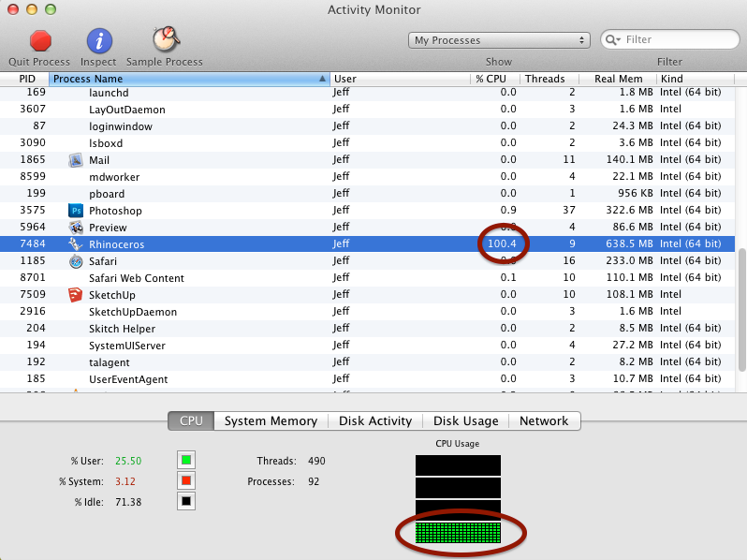Click the Photoshop Ps icon in the list

pyautogui.click(x=76, y=211)
